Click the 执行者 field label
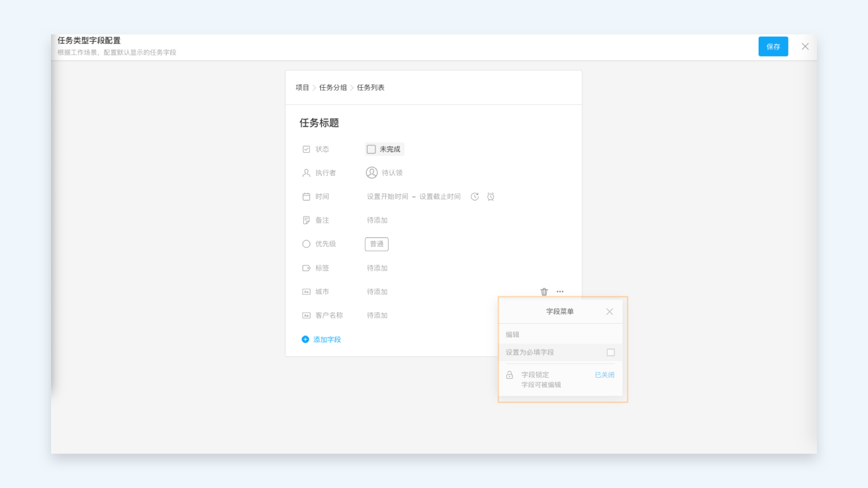868x488 pixels. point(325,173)
